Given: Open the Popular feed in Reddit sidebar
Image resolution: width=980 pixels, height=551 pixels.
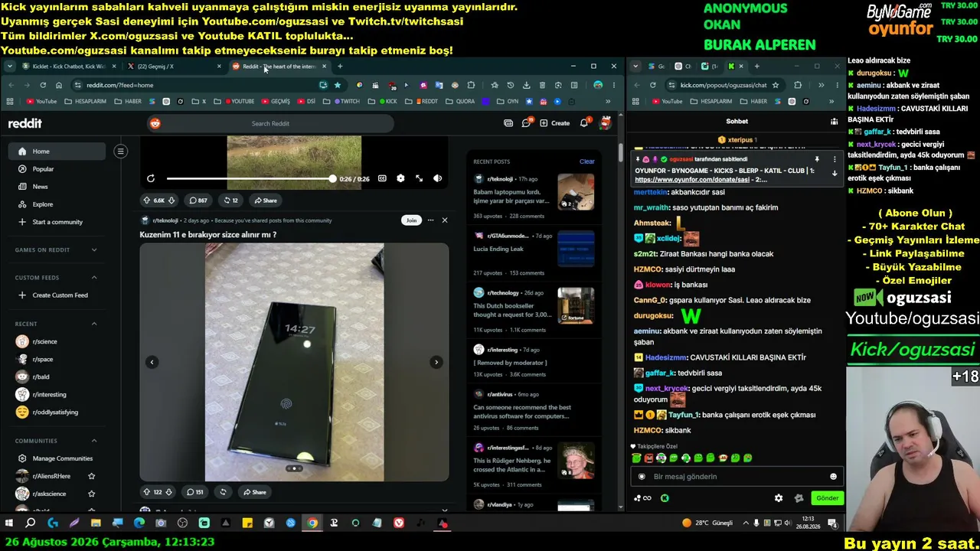Looking at the screenshot, I should pos(43,169).
